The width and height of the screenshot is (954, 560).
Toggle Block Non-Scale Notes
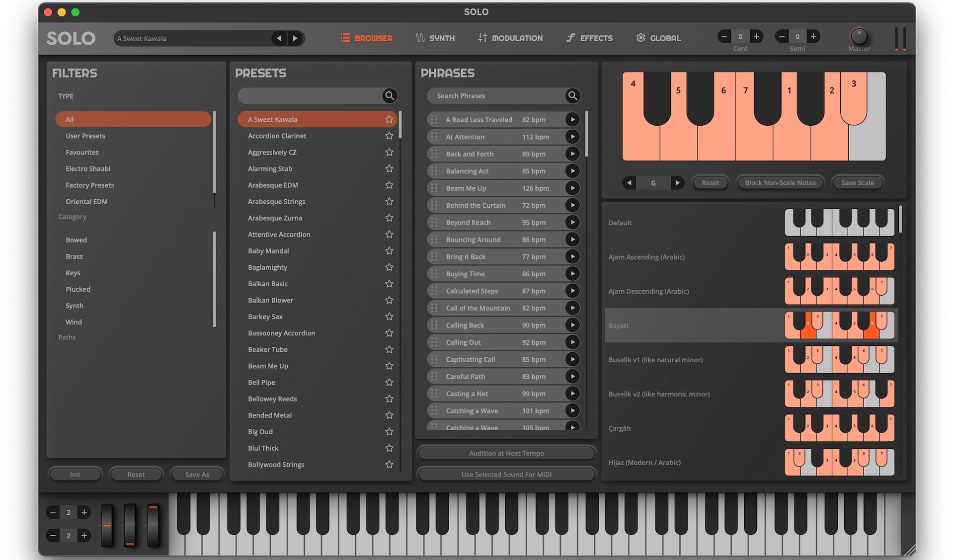(780, 182)
